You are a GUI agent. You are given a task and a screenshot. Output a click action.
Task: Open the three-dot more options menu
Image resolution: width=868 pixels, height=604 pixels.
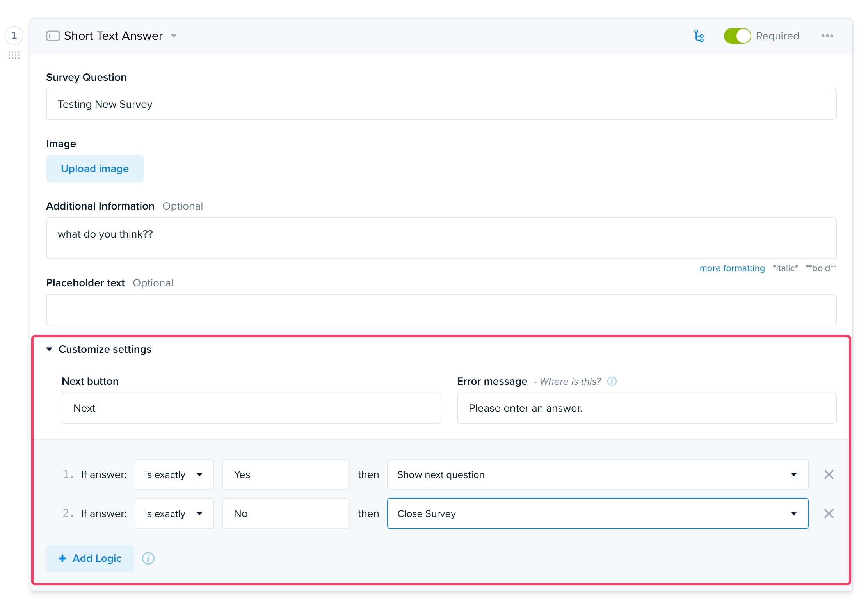[x=827, y=36]
